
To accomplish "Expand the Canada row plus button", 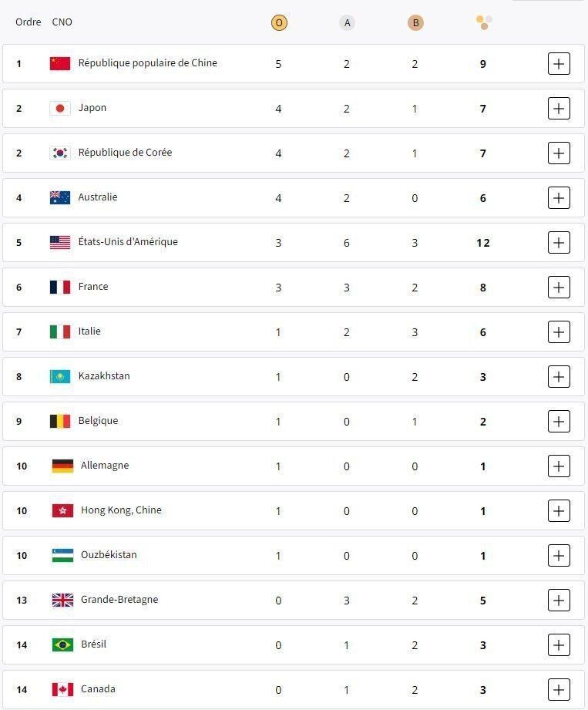I will tap(559, 689).
